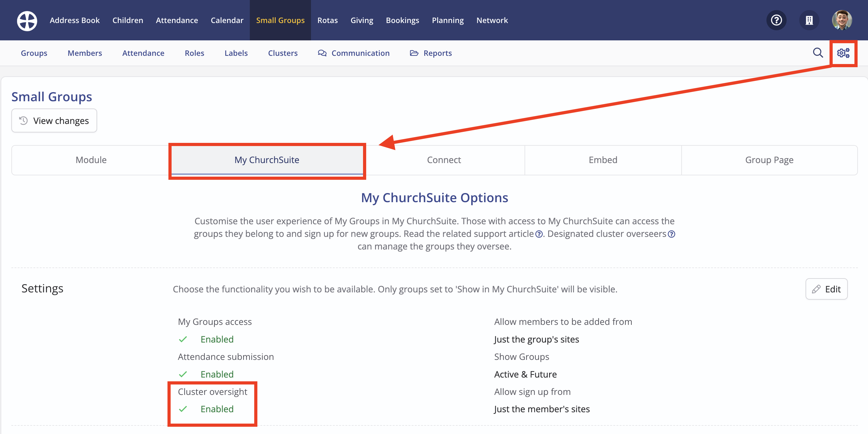The height and width of the screenshot is (434, 868).
Task: Open Rotas module
Action: pyautogui.click(x=327, y=20)
